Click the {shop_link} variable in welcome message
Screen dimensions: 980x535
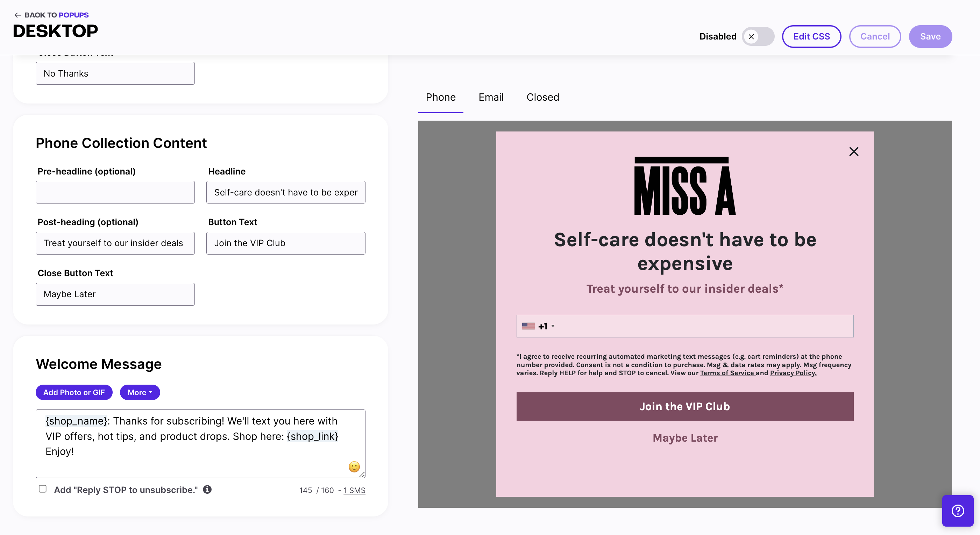click(312, 436)
